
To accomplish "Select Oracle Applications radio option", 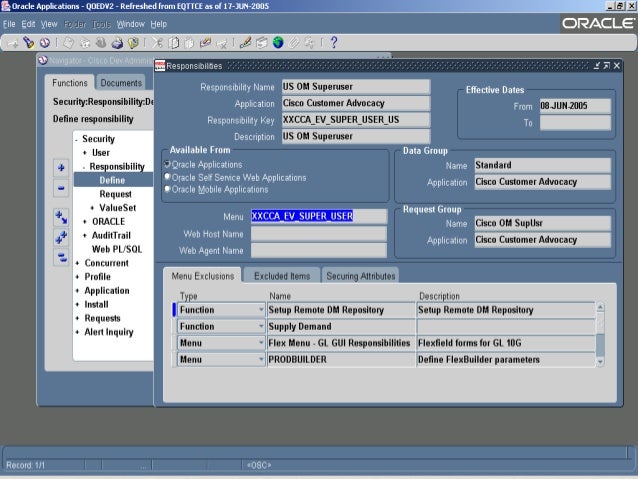I will tap(167, 164).
